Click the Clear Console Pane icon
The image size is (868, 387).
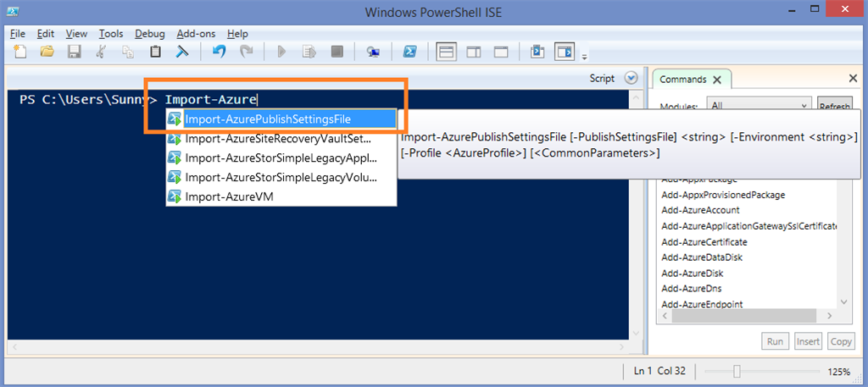click(182, 52)
